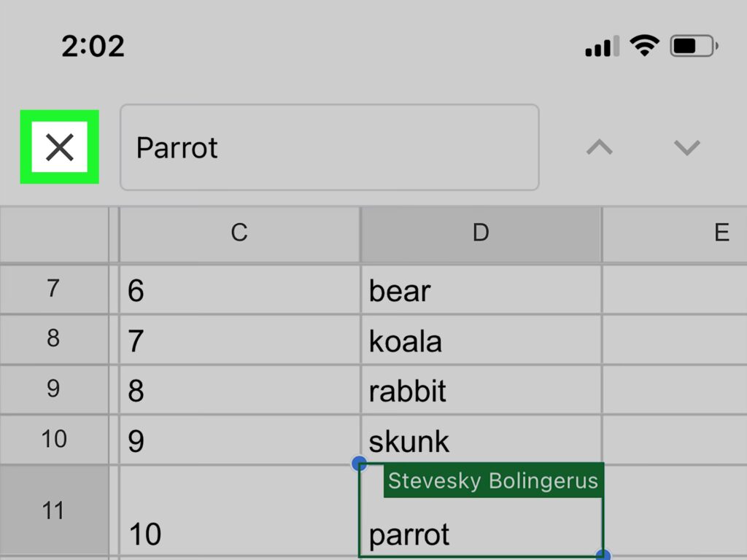Image resolution: width=747 pixels, height=560 pixels.
Task: Select row 11 header
Action: point(53,510)
